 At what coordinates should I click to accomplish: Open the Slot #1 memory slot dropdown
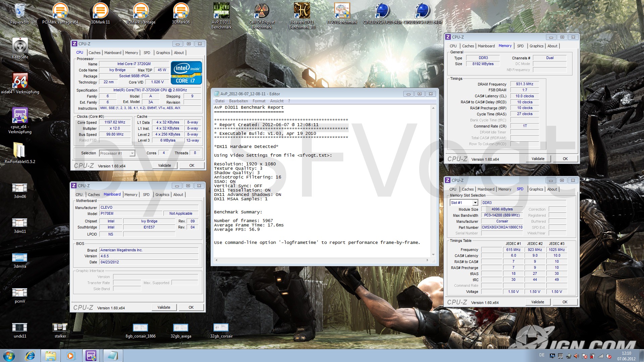[463, 203]
